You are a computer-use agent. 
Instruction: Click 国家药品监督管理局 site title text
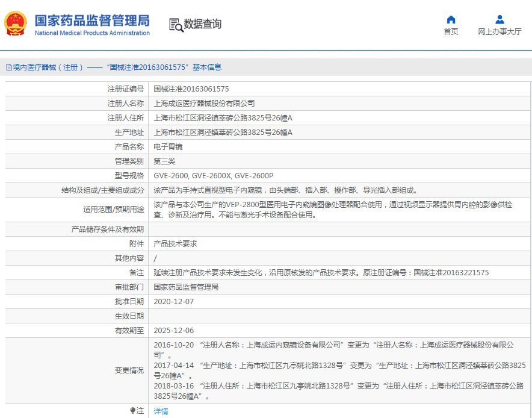(92, 20)
